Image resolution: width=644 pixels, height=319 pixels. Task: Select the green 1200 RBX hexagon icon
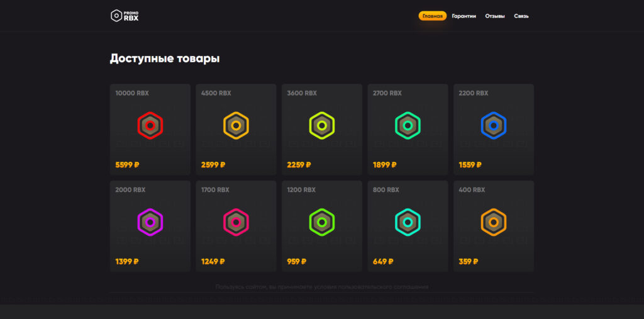coord(322,222)
